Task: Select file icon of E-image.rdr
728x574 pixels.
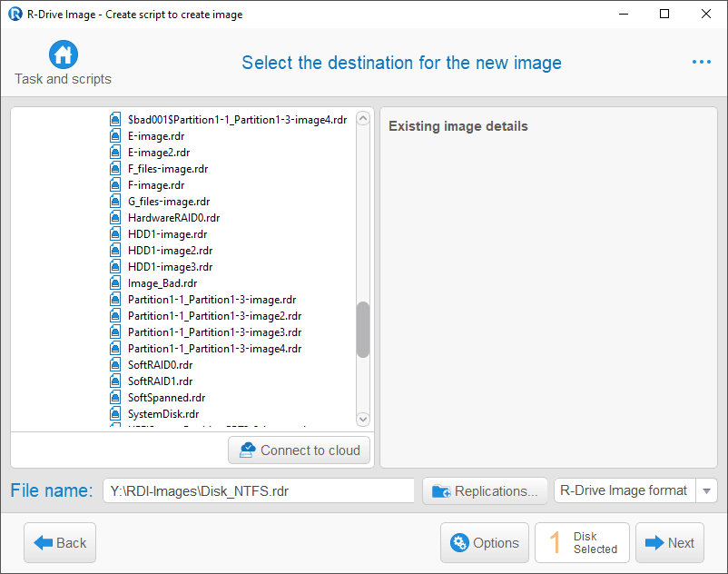Action: [x=115, y=136]
